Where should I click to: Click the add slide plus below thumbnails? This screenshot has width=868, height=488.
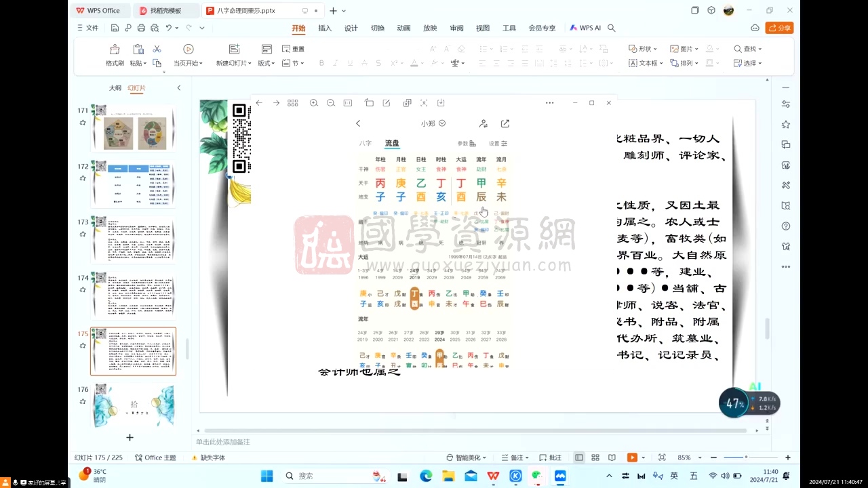point(130,438)
